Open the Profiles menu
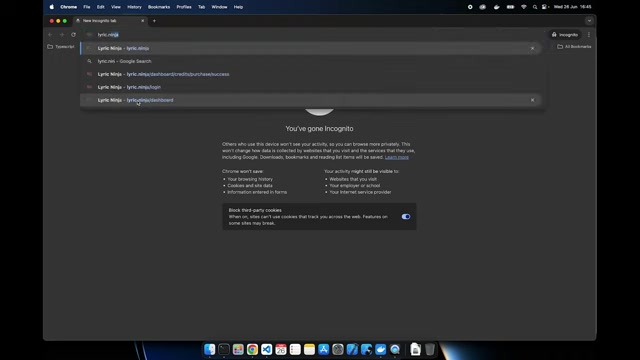 tap(184, 7)
